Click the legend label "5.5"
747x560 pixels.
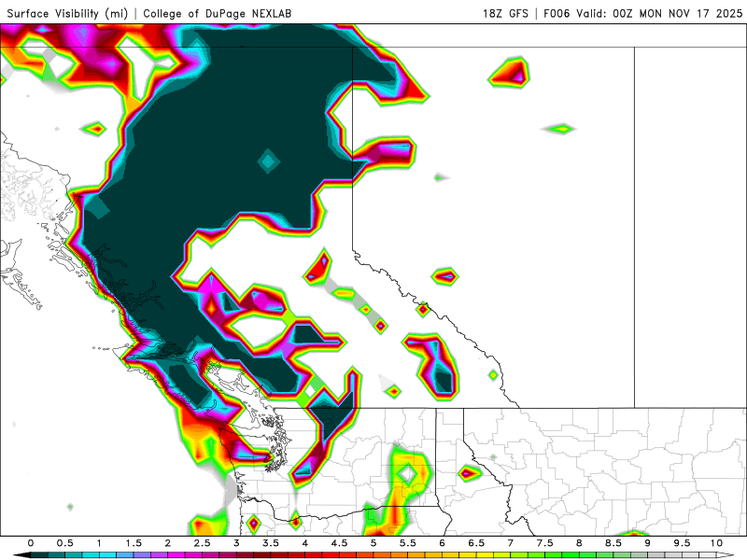tap(408, 543)
